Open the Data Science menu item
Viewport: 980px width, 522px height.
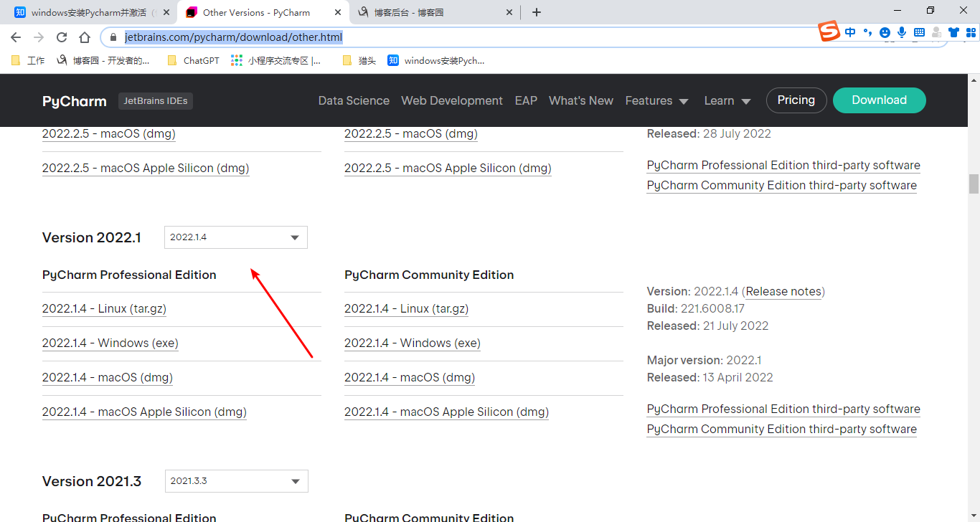point(354,100)
